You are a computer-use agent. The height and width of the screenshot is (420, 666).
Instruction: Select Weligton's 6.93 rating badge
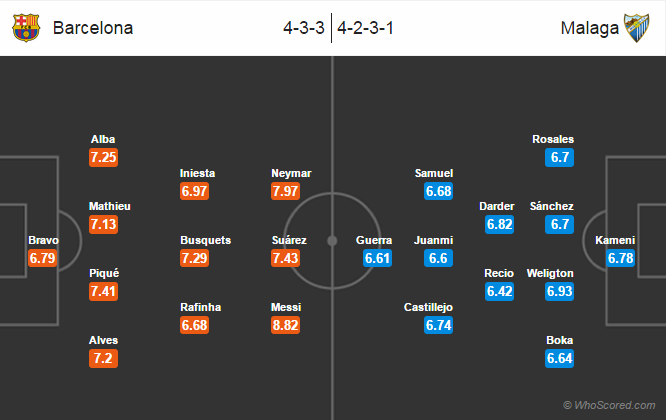tap(560, 291)
